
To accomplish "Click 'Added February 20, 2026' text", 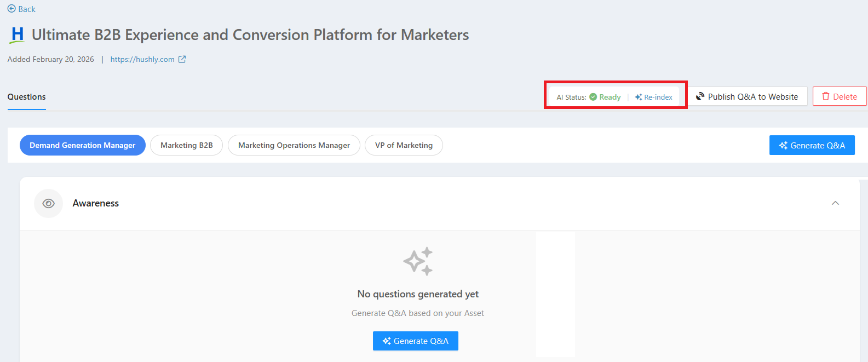I will (51, 59).
